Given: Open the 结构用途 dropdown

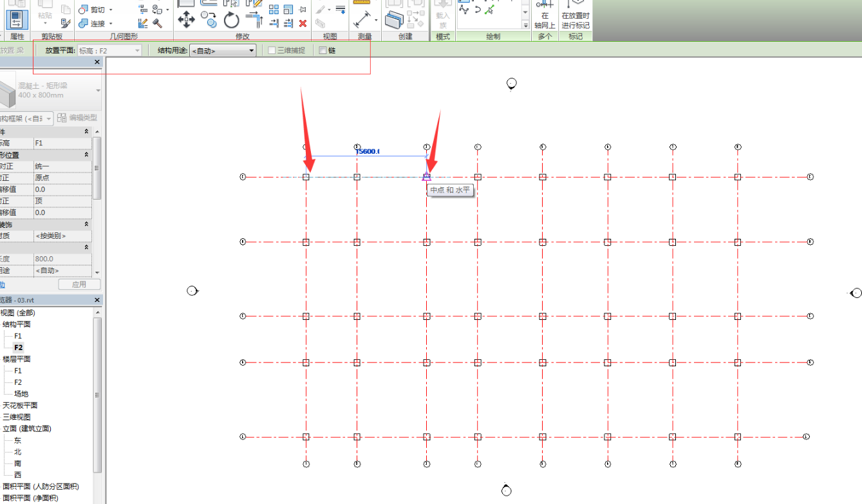Looking at the screenshot, I should [x=222, y=50].
